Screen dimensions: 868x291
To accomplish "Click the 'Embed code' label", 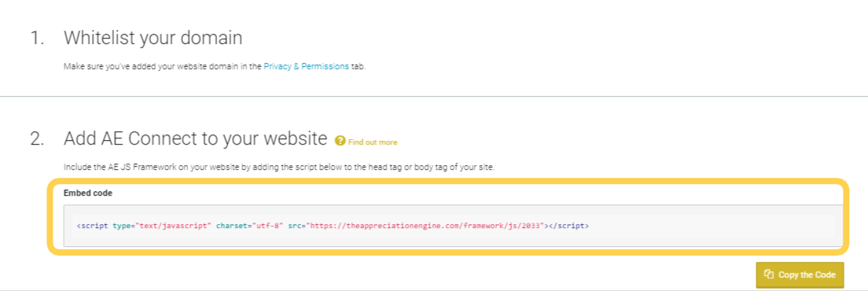I will [88, 193].
